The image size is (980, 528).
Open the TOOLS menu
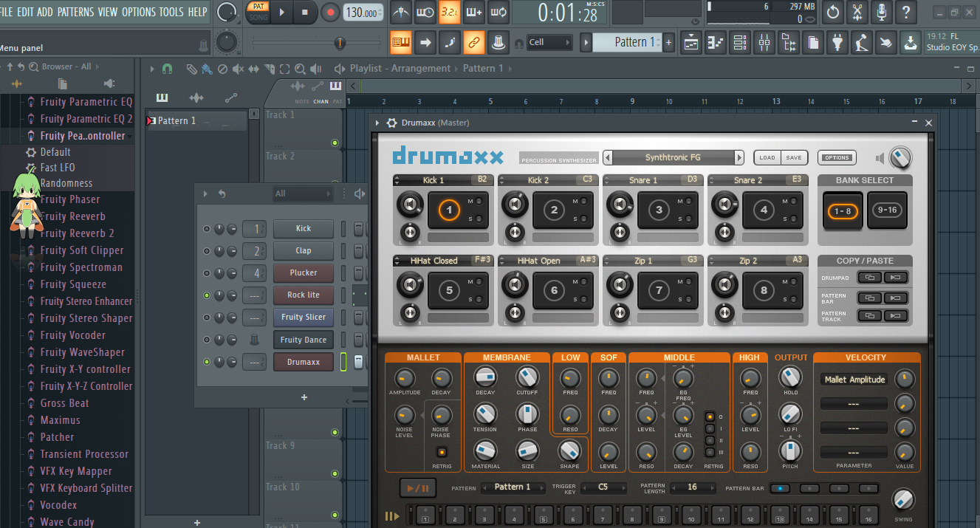click(x=171, y=12)
